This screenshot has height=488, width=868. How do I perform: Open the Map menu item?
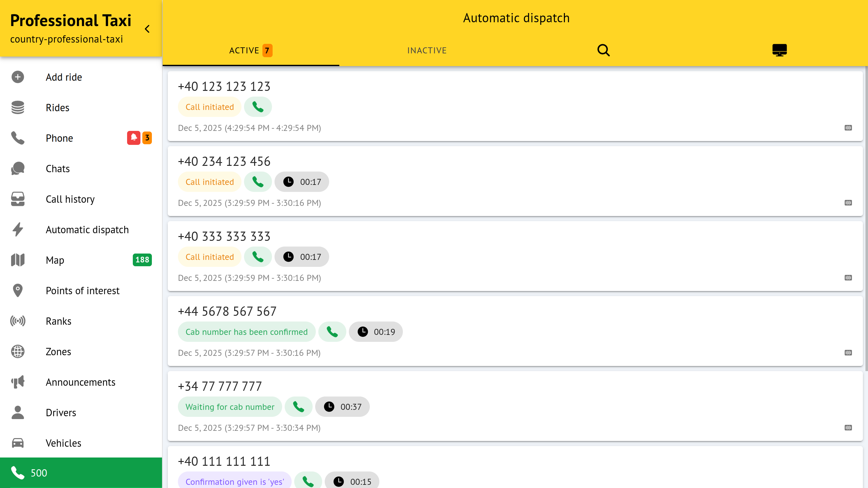[x=55, y=260]
